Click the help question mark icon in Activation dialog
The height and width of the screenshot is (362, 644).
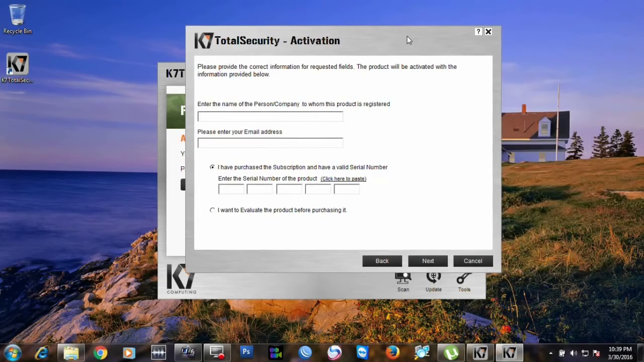click(x=478, y=32)
